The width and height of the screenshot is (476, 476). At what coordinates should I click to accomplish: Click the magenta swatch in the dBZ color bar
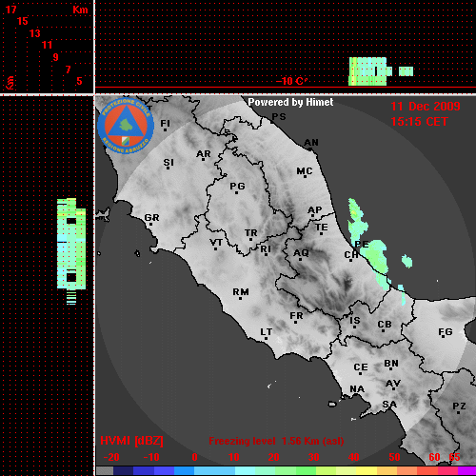click(x=466, y=470)
